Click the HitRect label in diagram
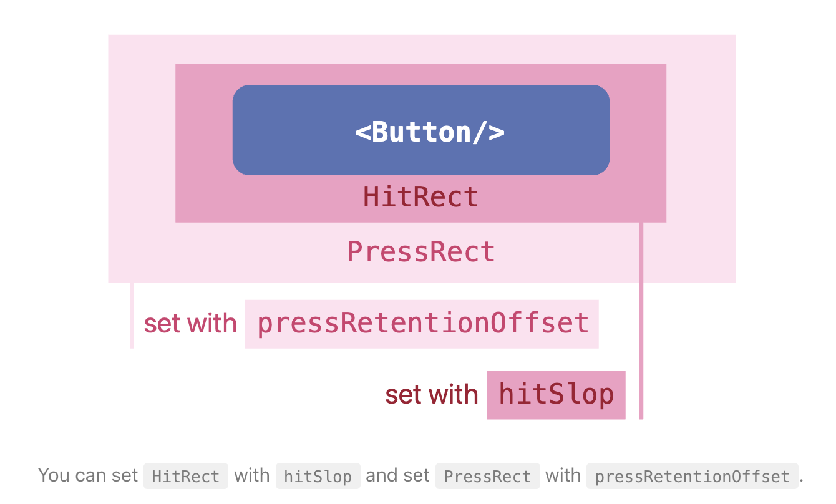 pyautogui.click(x=421, y=197)
